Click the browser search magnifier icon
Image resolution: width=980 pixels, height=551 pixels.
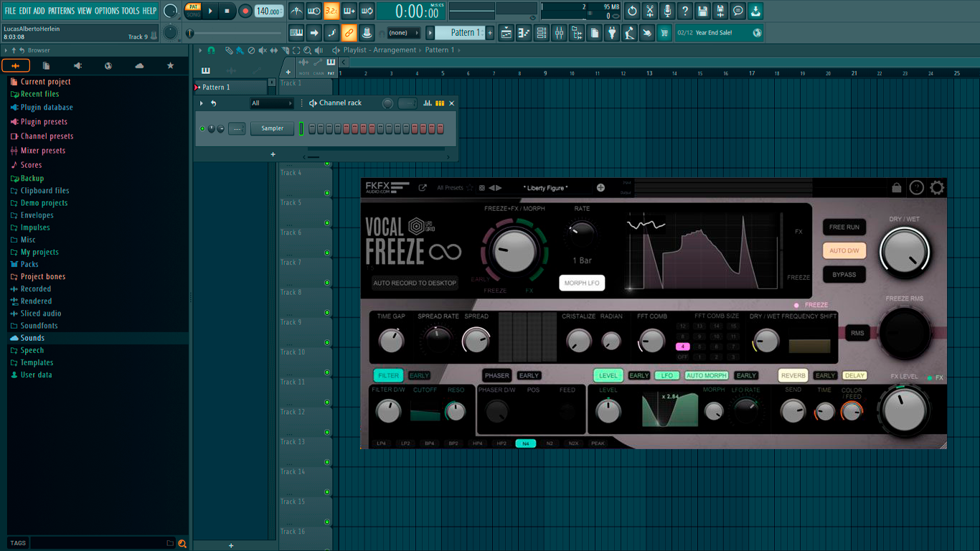(x=182, y=543)
